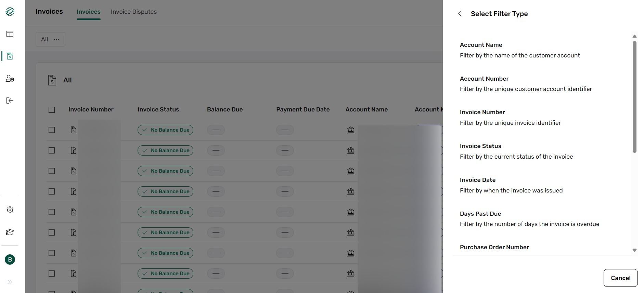Open the user management icon in the sidebar
This screenshot has height=293, width=644.
(x=10, y=79)
